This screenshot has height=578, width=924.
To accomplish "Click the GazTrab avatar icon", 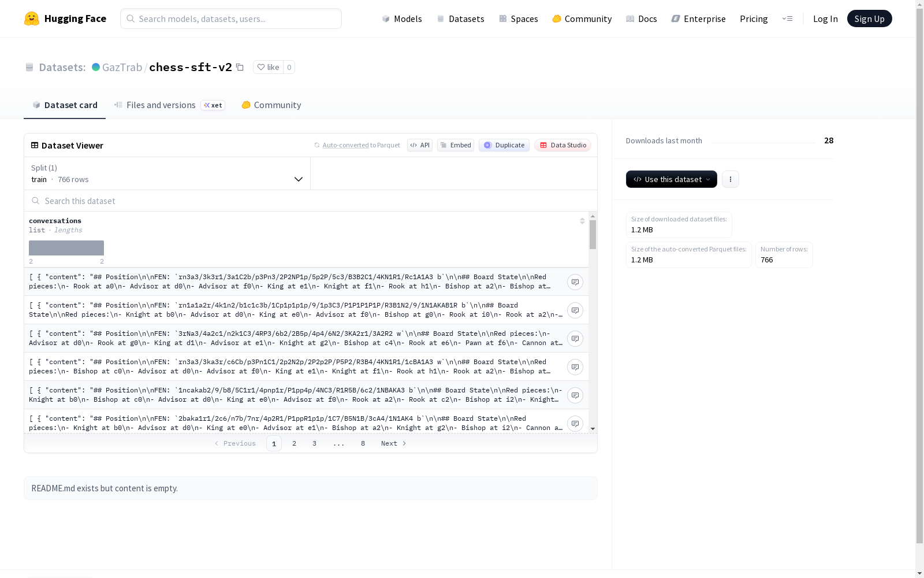I will [96, 67].
